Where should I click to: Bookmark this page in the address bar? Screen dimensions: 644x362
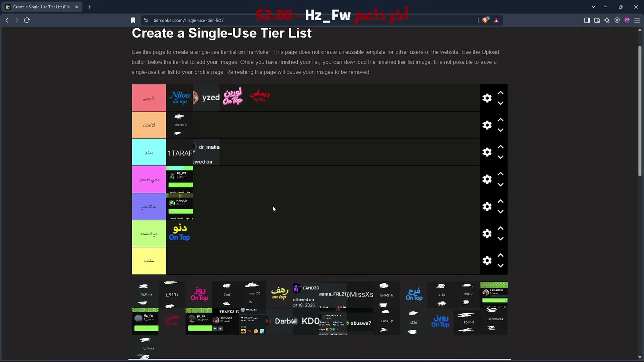pyautogui.click(x=133, y=20)
